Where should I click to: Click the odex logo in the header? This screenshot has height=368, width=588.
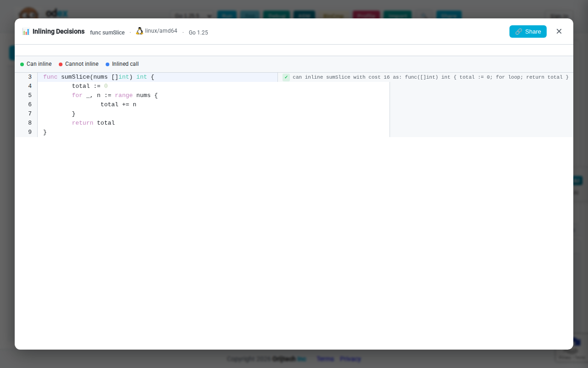56,13
